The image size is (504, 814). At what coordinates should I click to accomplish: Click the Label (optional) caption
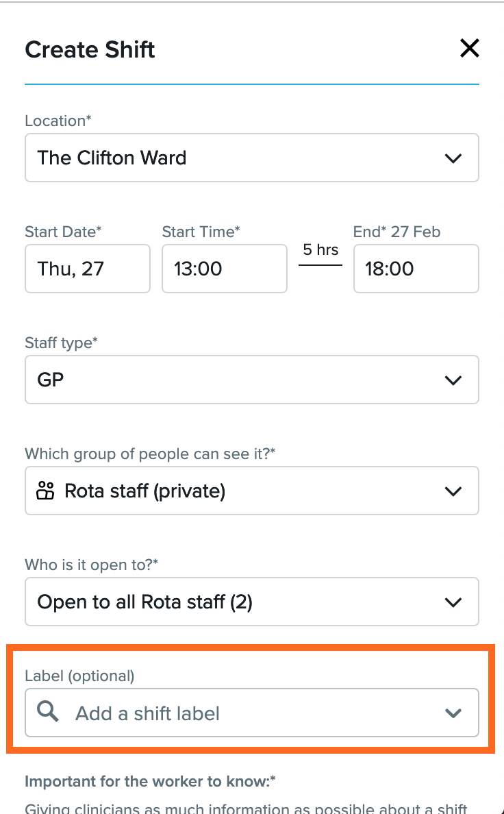tap(79, 676)
